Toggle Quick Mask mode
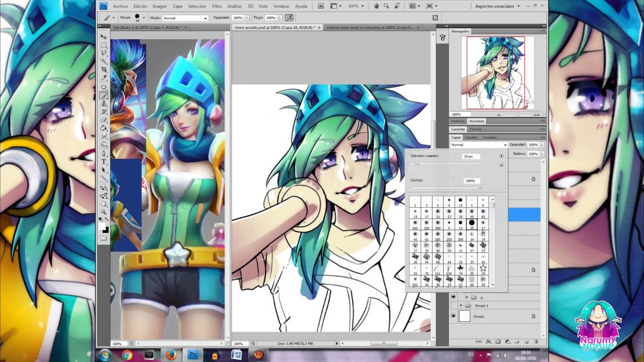 coord(104,238)
